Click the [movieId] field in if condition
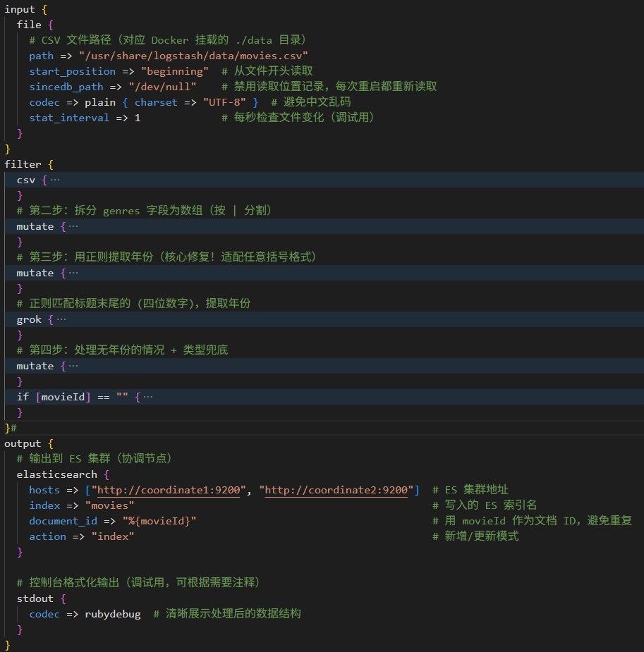The height and width of the screenshot is (652, 644). tap(63, 397)
